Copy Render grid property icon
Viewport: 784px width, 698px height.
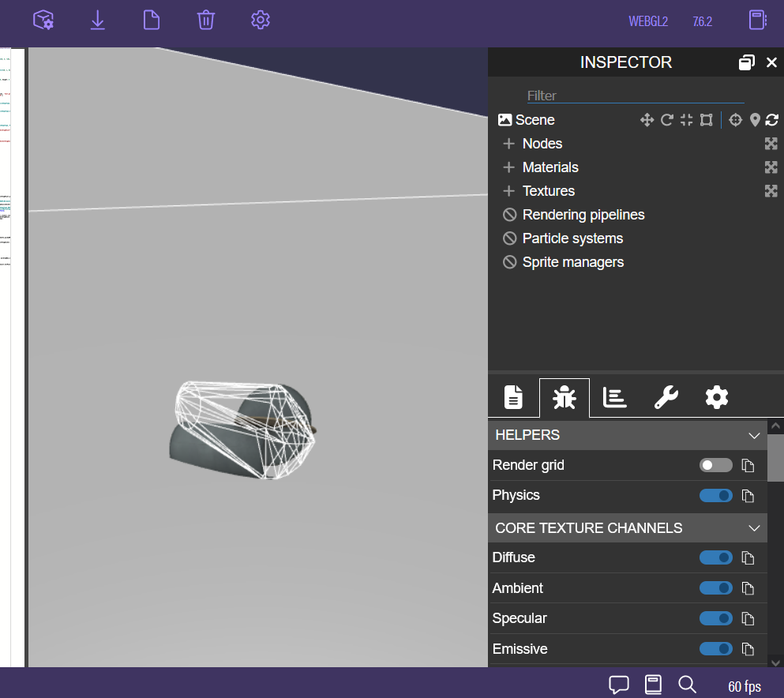(x=748, y=466)
